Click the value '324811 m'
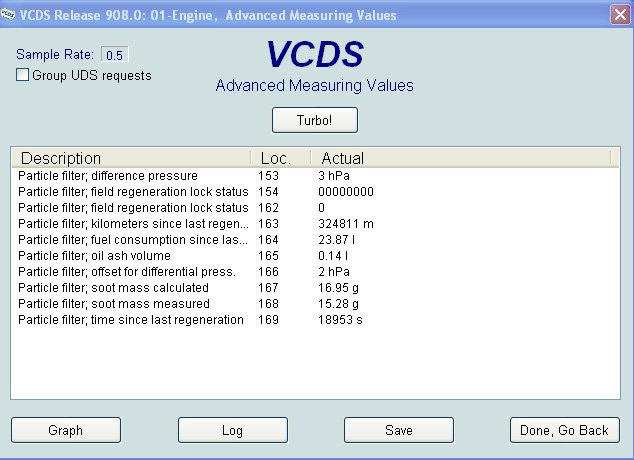This screenshot has height=460, width=634. coord(346,224)
